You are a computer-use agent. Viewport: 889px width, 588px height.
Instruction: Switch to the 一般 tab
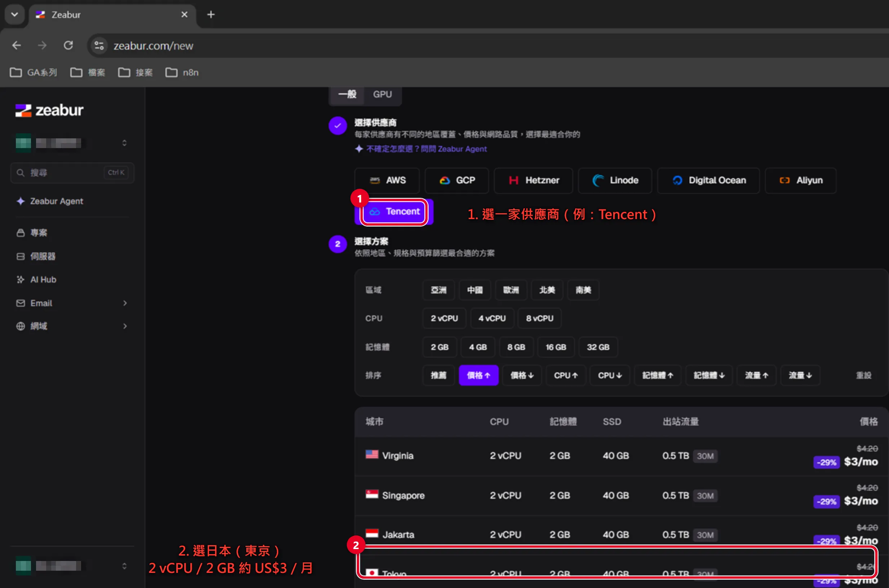tap(347, 94)
